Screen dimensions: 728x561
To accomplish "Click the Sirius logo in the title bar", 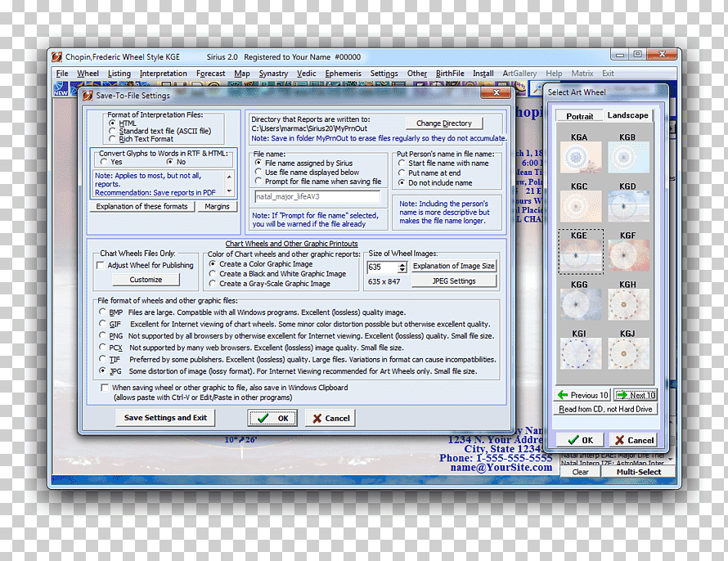I will pos(57,56).
